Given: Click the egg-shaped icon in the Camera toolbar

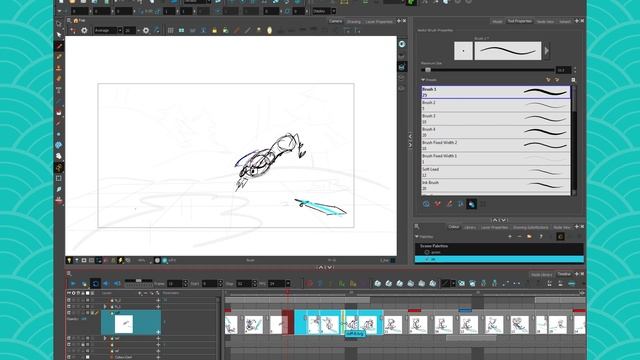Looking at the screenshot, I should [x=269, y=30].
